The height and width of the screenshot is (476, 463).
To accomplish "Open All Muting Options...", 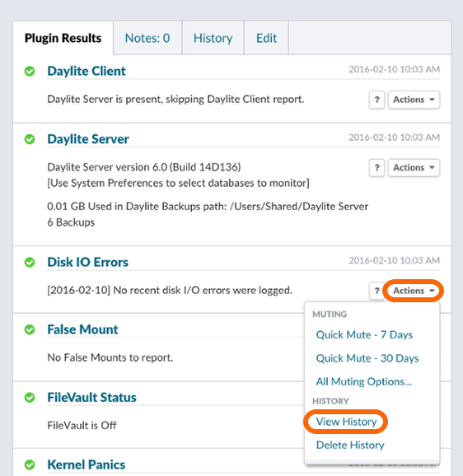I will coord(363,381).
